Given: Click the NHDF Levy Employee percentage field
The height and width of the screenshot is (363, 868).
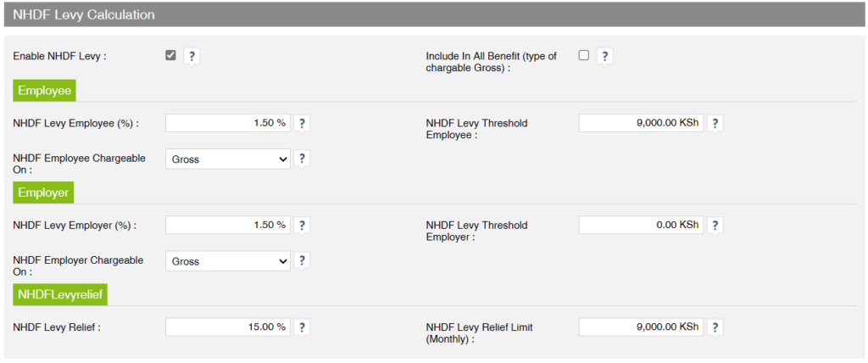Looking at the screenshot, I should click(x=227, y=123).
